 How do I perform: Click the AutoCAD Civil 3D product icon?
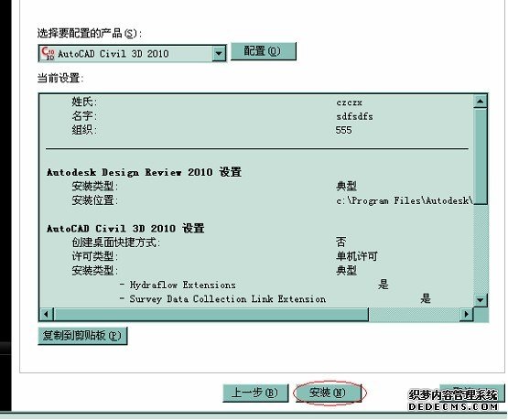coord(48,53)
